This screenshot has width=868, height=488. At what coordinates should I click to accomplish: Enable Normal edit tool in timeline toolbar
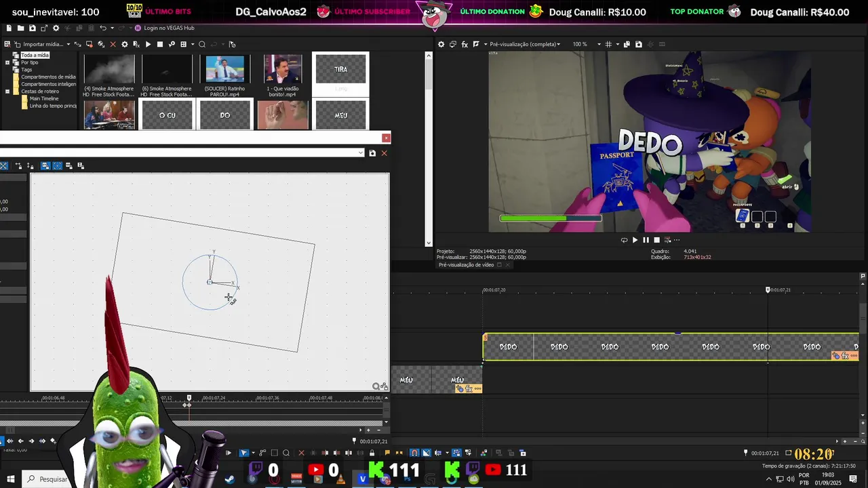pos(244,453)
